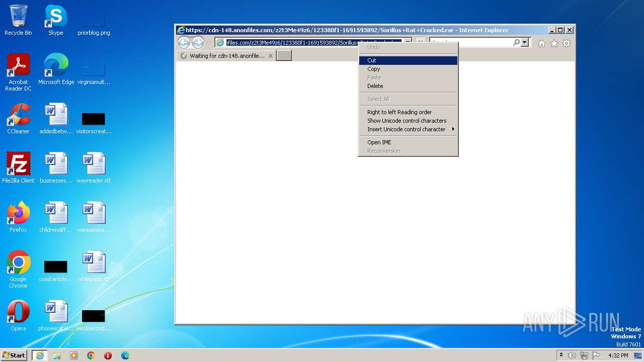Open Favorites star in Internet Explorer
The image size is (644, 362).
pyautogui.click(x=554, y=43)
